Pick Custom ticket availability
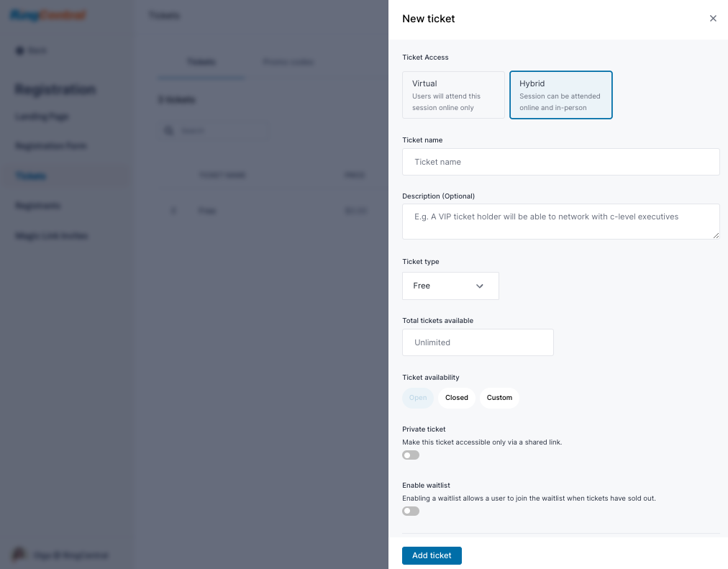 click(x=499, y=398)
